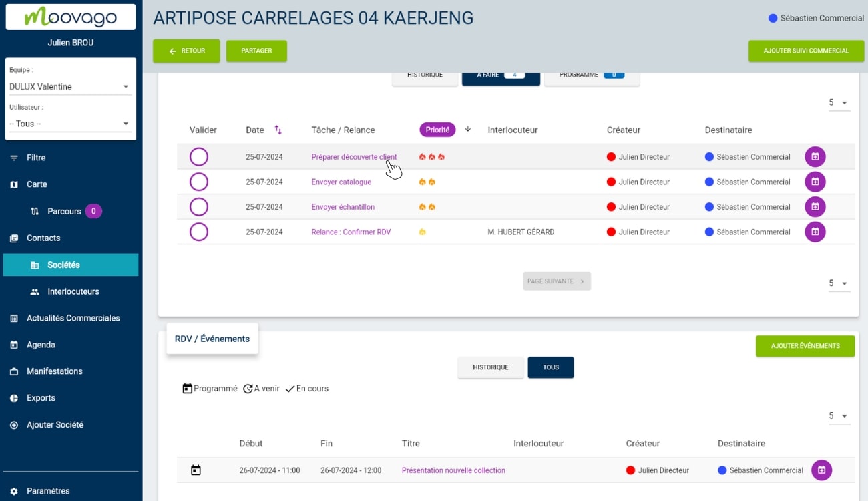Screen dimensions: 868x501
Task: Click the Ajouter Société plus icon
Action: click(x=14, y=425)
